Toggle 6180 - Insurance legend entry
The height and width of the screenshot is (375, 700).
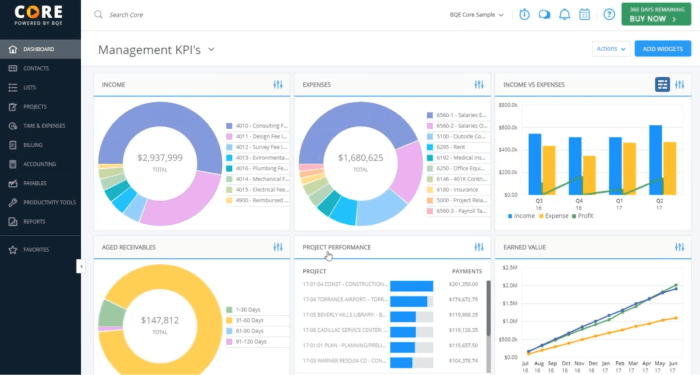point(452,190)
